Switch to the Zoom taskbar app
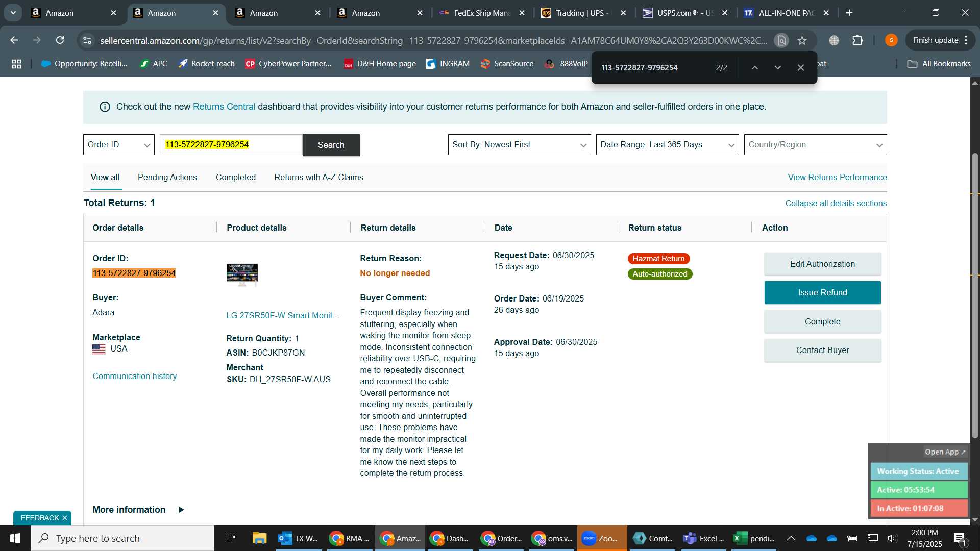This screenshot has width=980, height=551. [601, 538]
